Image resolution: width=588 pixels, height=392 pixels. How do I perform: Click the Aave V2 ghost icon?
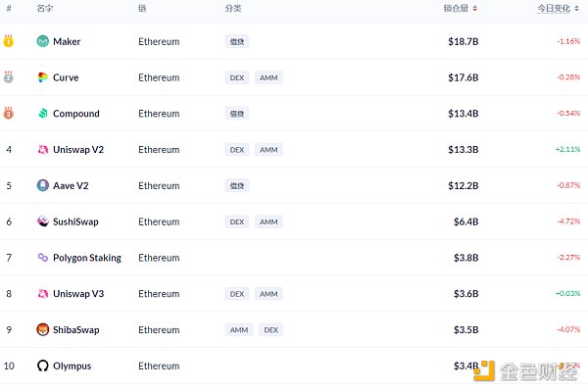click(x=42, y=185)
